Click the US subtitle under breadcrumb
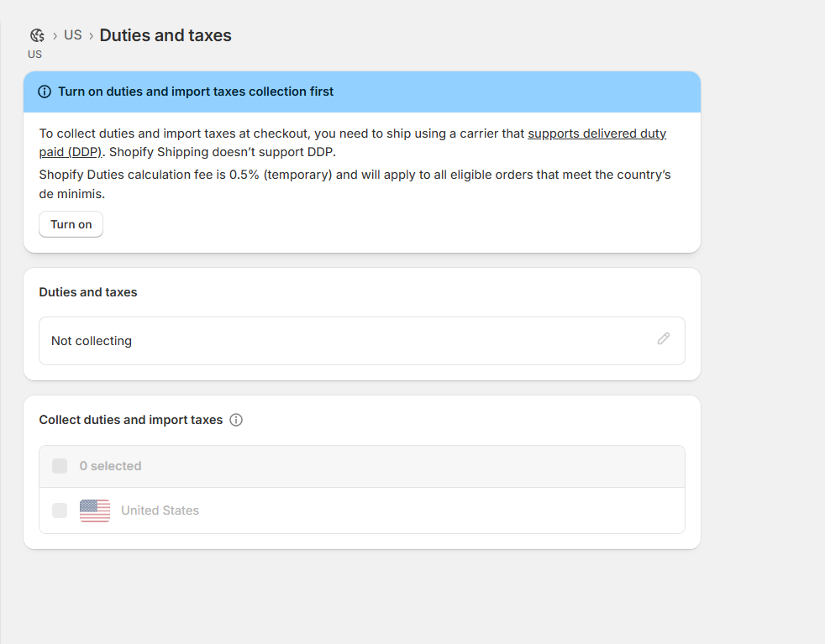The height and width of the screenshot is (644, 825). [x=34, y=54]
